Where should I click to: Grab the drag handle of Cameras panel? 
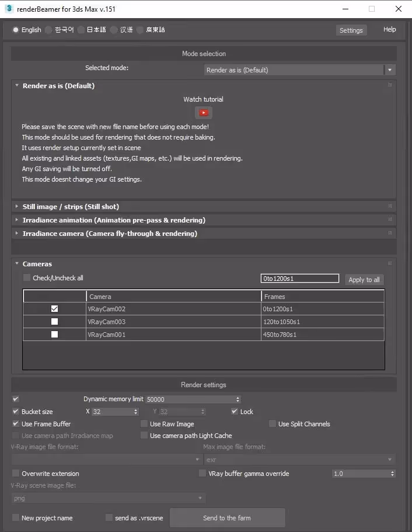[x=390, y=263]
